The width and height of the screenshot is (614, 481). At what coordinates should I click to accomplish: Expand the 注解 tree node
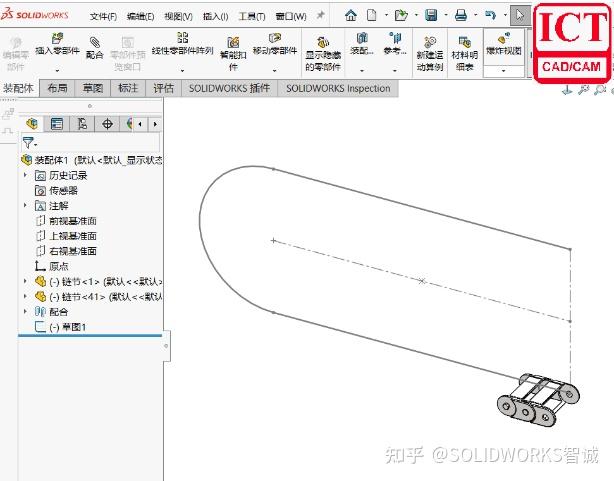pyautogui.click(x=25, y=205)
